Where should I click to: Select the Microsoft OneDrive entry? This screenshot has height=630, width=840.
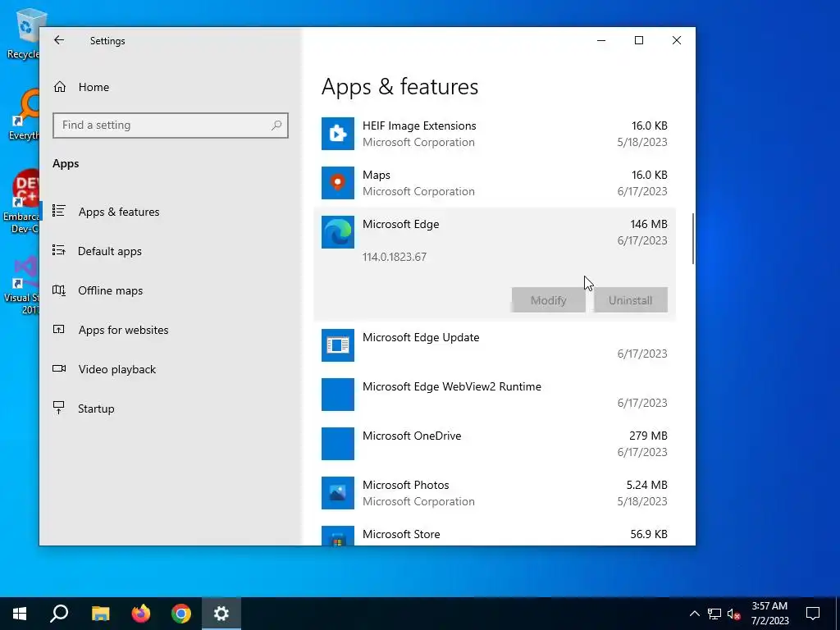click(x=494, y=444)
